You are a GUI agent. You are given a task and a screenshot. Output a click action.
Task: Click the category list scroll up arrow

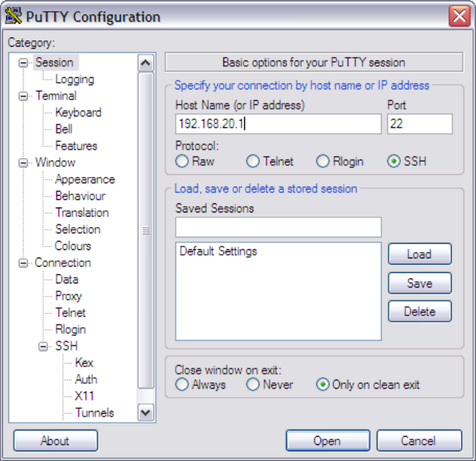click(146, 63)
